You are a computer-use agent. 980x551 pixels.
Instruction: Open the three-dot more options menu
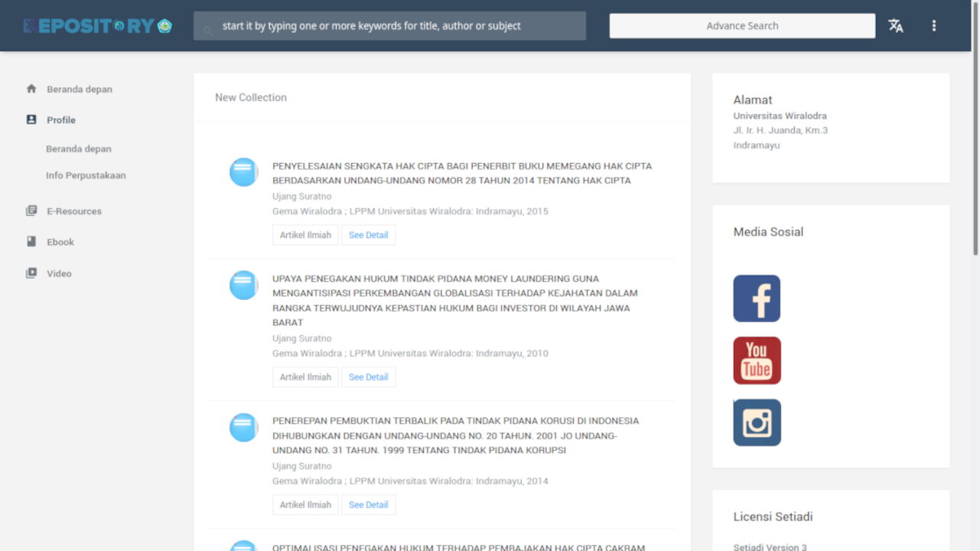[934, 26]
